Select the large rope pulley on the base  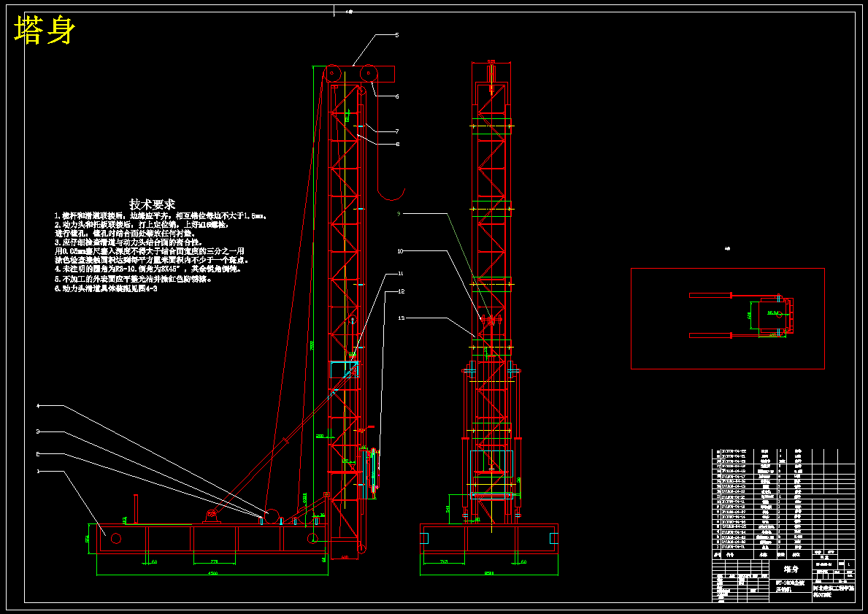(x=272, y=517)
